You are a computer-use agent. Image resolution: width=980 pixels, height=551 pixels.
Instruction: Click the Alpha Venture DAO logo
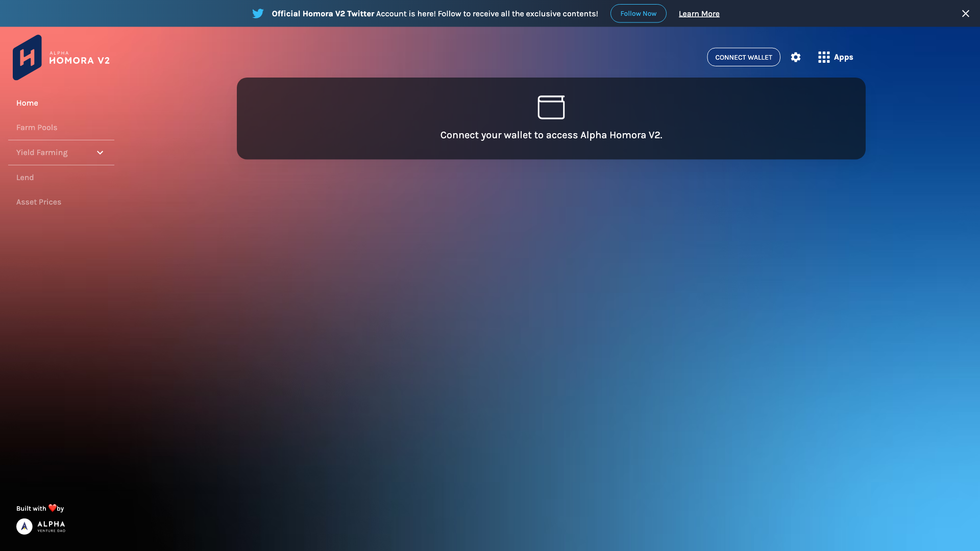[x=41, y=527]
